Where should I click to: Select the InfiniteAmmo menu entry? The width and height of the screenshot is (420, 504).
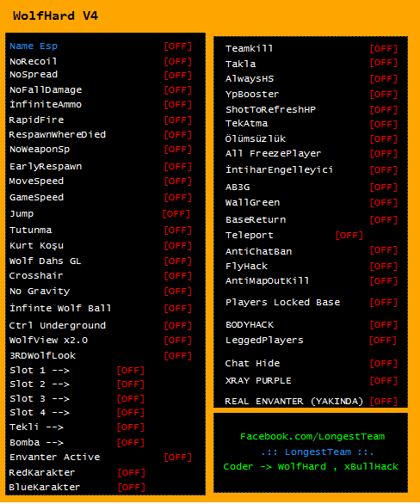point(46,104)
